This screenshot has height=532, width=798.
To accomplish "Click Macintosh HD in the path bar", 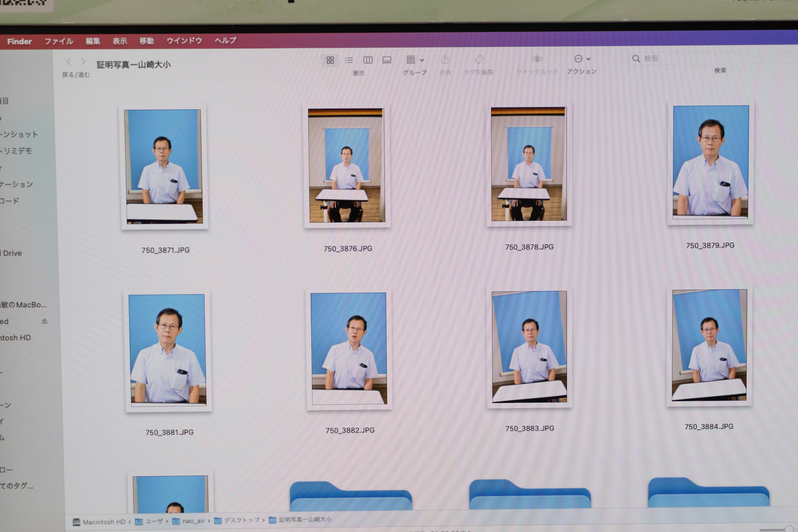I will pyautogui.click(x=99, y=522).
